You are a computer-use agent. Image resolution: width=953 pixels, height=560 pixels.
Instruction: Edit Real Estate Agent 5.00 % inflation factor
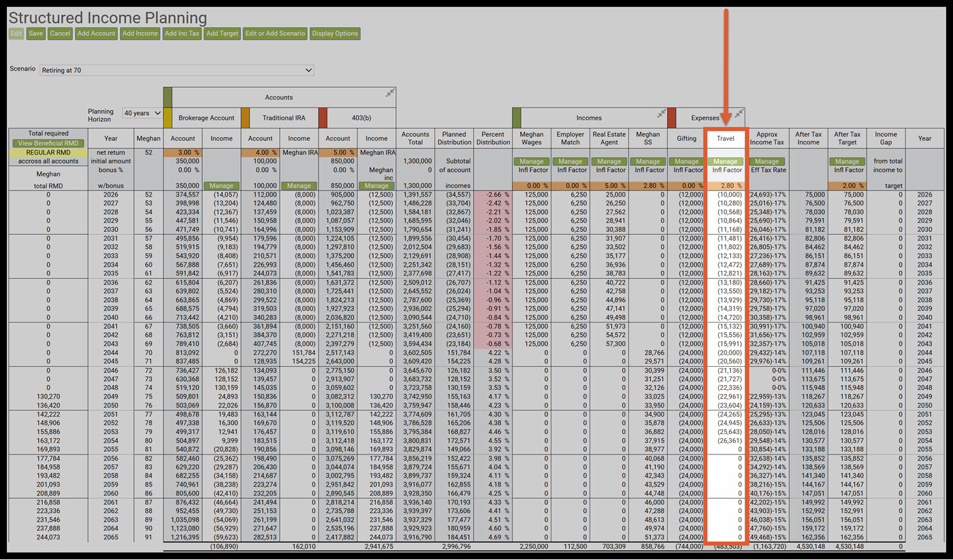609,186
